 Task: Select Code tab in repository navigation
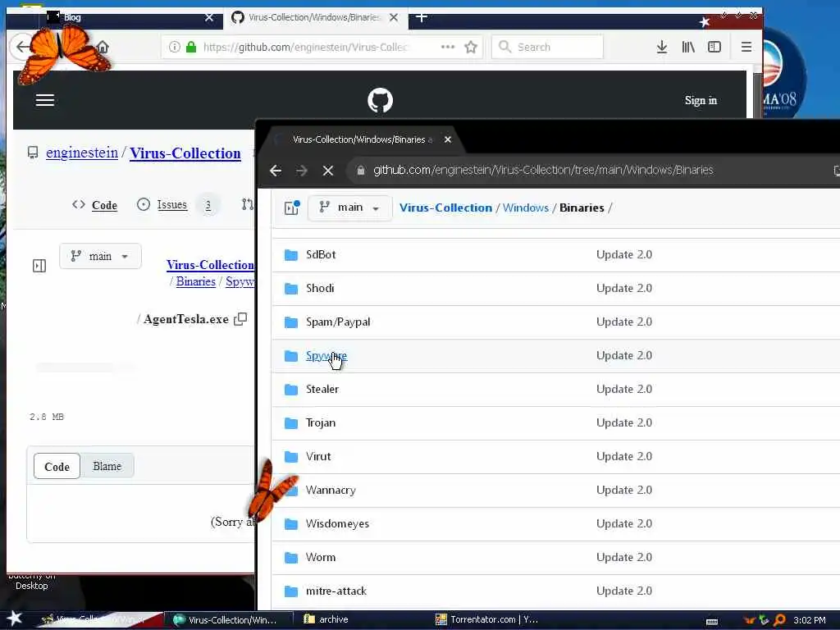click(95, 205)
